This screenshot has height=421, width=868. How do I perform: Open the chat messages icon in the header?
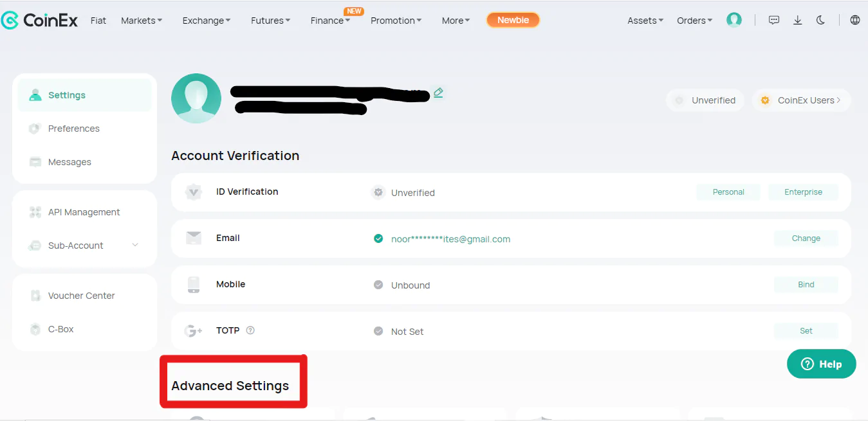pyautogui.click(x=774, y=20)
